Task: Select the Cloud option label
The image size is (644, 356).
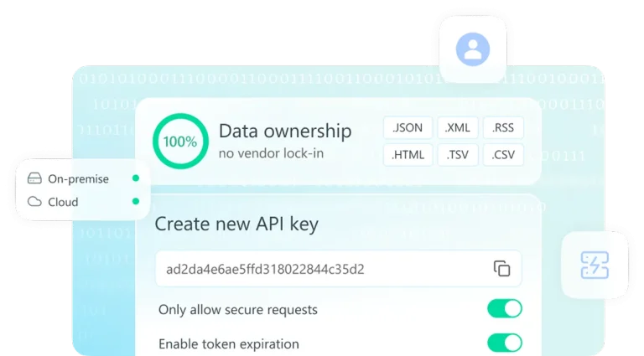Action: (63, 202)
